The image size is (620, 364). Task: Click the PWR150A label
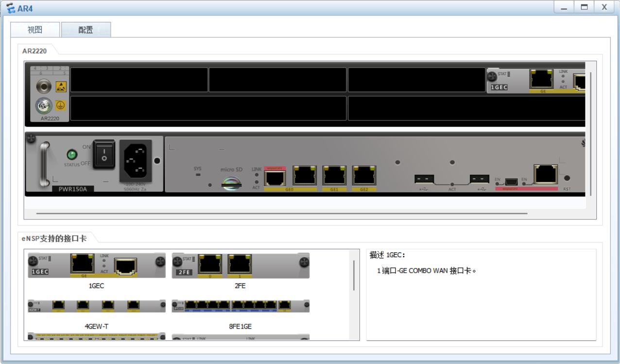[73, 188]
